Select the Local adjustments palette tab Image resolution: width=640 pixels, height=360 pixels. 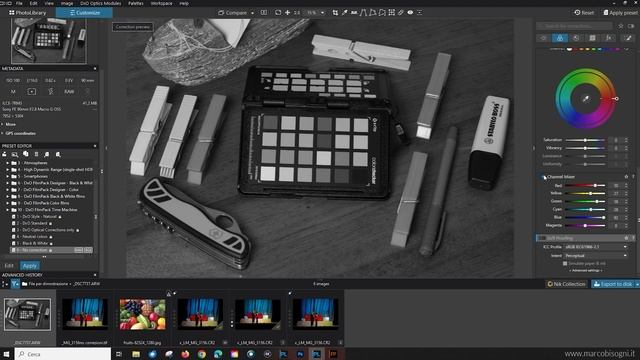pyautogui.click(x=628, y=38)
